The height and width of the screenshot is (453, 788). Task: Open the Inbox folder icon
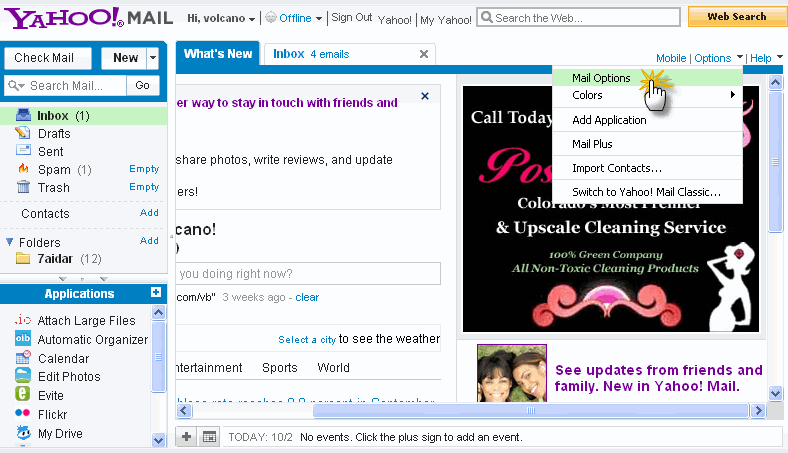point(23,115)
